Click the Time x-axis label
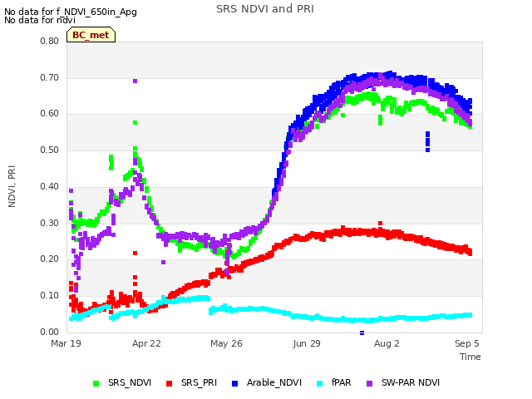 470,357
